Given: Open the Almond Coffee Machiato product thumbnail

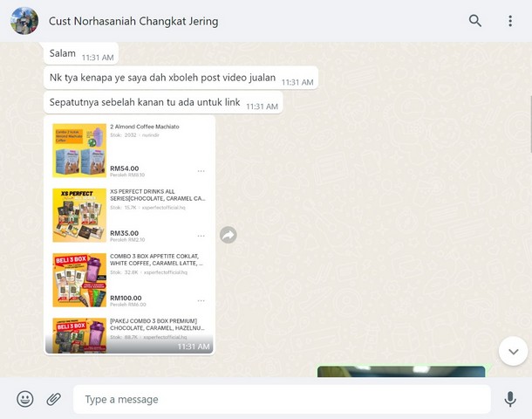Looking at the screenshot, I should (79, 150).
